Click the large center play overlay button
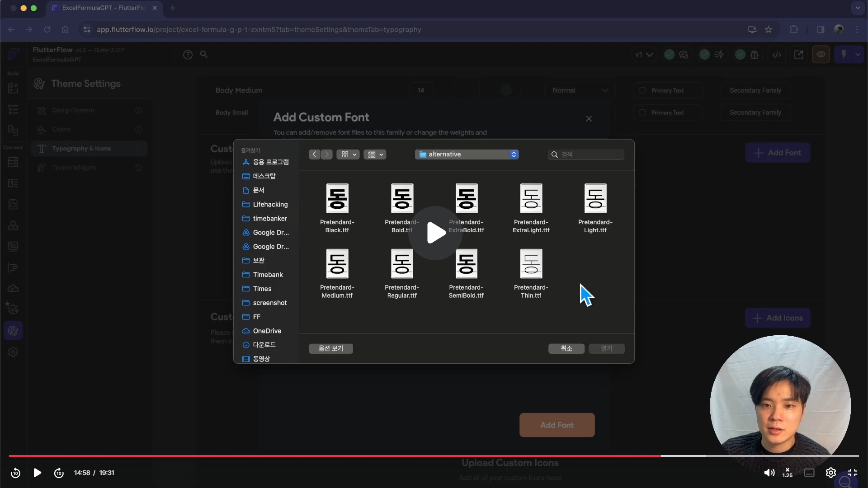 [435, 233]
